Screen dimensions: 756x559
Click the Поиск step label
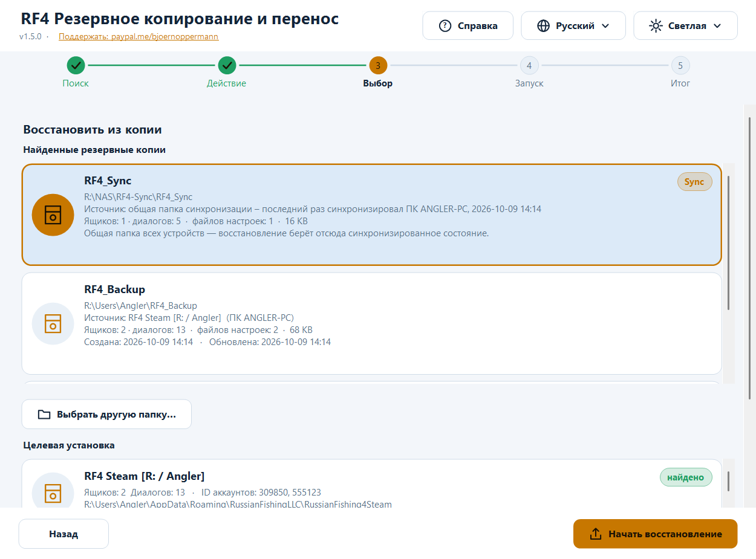[75, 83]
